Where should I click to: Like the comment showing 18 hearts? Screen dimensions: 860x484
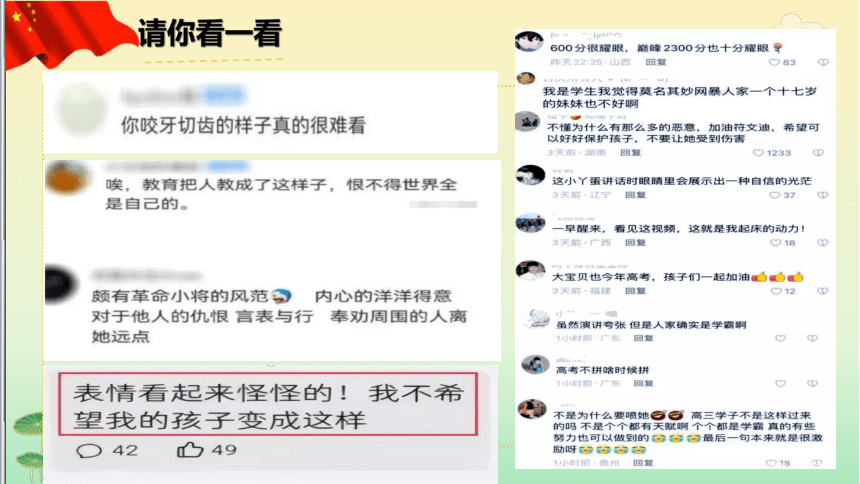tap(776, 243)
